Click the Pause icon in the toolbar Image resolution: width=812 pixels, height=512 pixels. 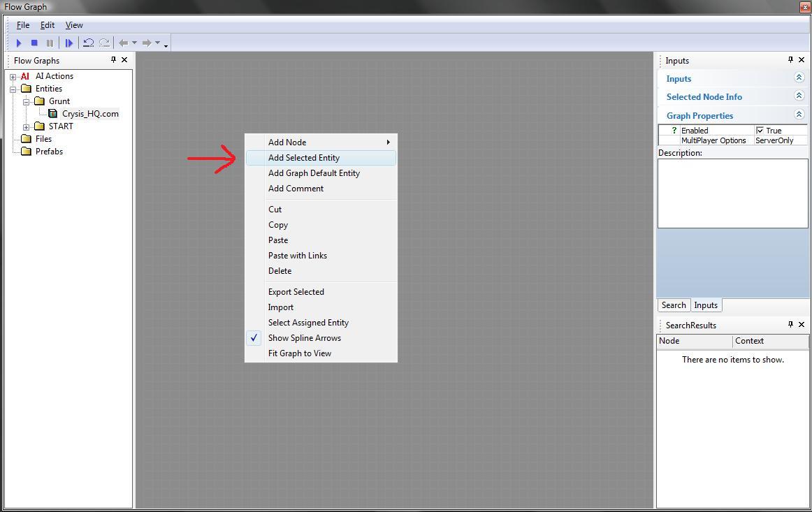50,43
